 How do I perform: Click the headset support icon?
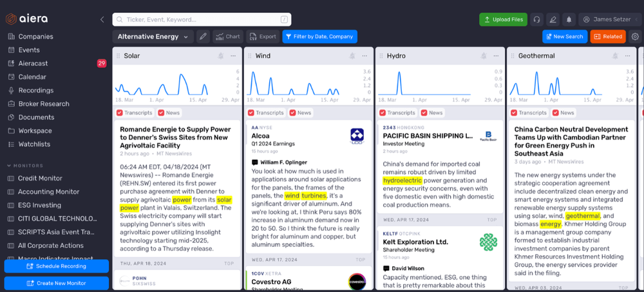[x=536, y=19]
